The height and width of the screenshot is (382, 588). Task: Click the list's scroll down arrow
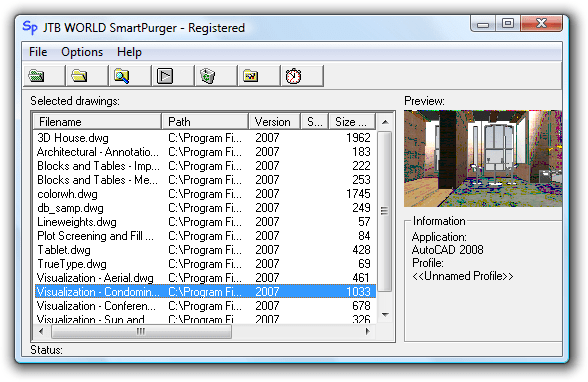[x=385, y=315]
